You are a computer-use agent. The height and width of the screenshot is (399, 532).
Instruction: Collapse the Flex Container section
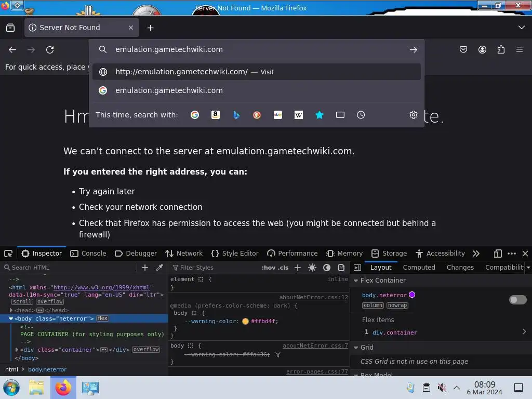pos(356,281)
